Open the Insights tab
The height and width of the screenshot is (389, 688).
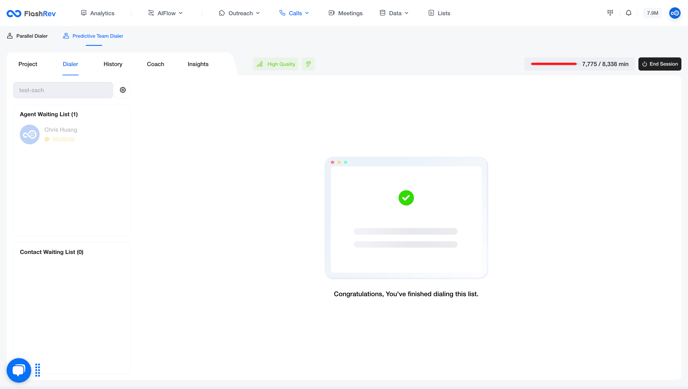pos(198,64)
